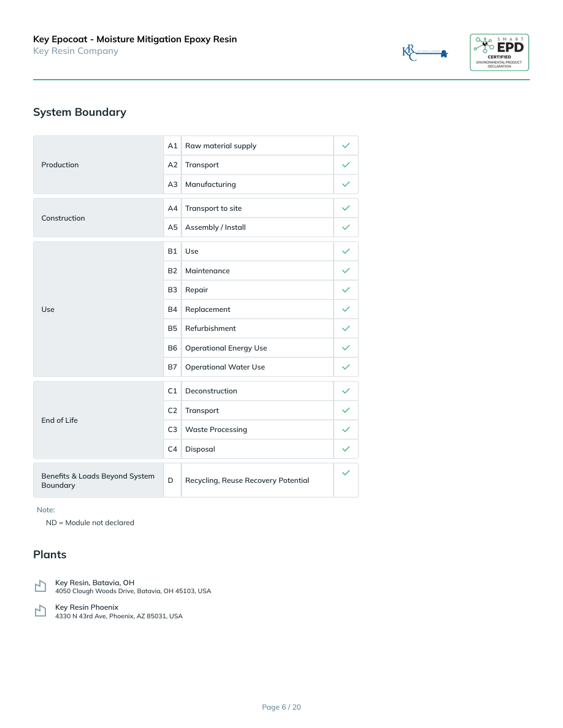
Task: Click the checkmark for B6 Operational Energy Use
Action: tap(346, 347)
